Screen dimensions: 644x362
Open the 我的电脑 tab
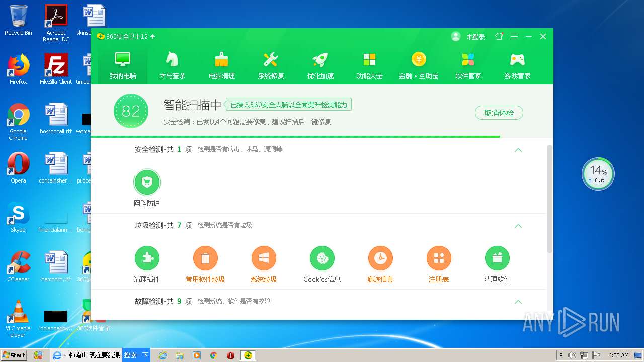click(x=123, y=65)
